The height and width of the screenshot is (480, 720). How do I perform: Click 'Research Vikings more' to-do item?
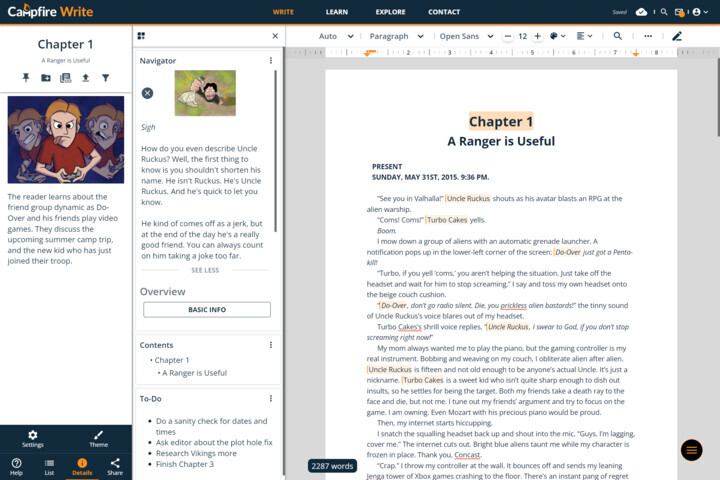coord(196,453)
